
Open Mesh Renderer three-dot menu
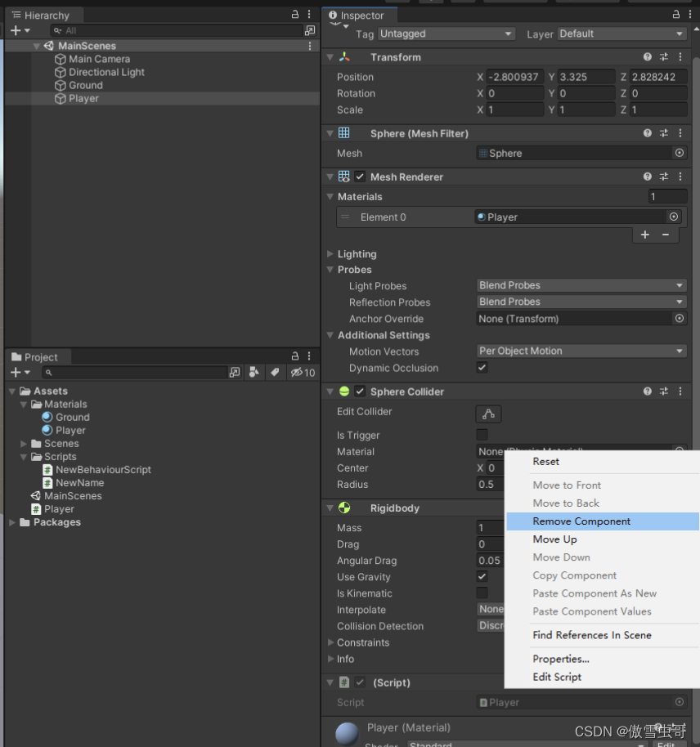click(680, 177)
